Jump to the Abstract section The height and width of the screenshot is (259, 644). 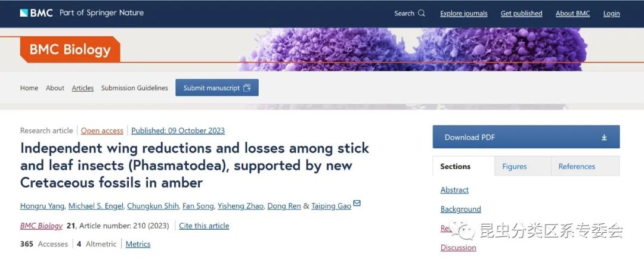[x=454, y=190]
